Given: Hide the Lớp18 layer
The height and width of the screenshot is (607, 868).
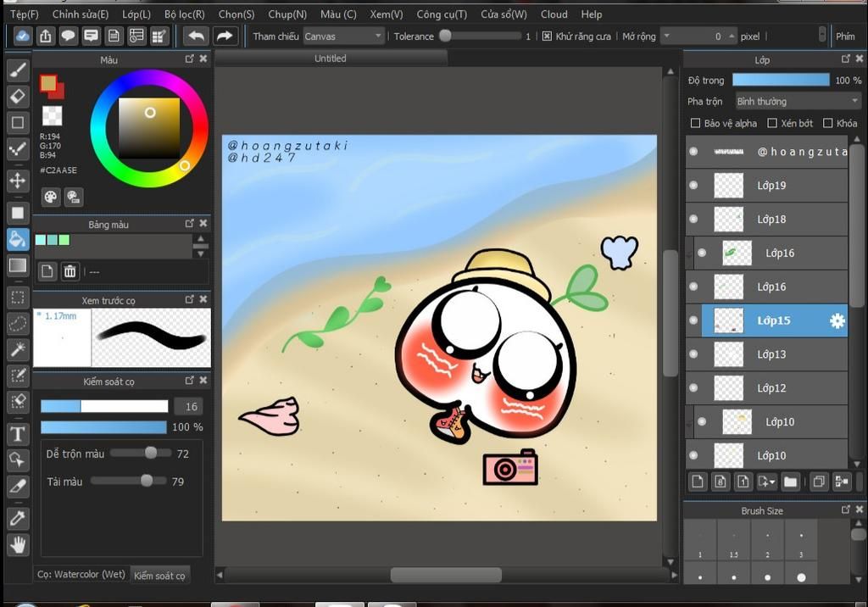Looking at the screenshot, I should click(693, 220).
